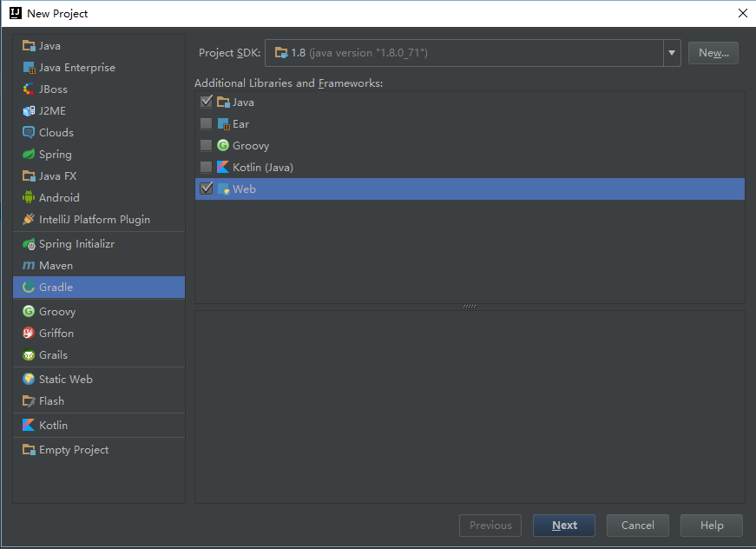This screenshot has width=756, height=549.
Task: Check the Kotlin (Java) checkbox
Action: (x=207, y=167)
